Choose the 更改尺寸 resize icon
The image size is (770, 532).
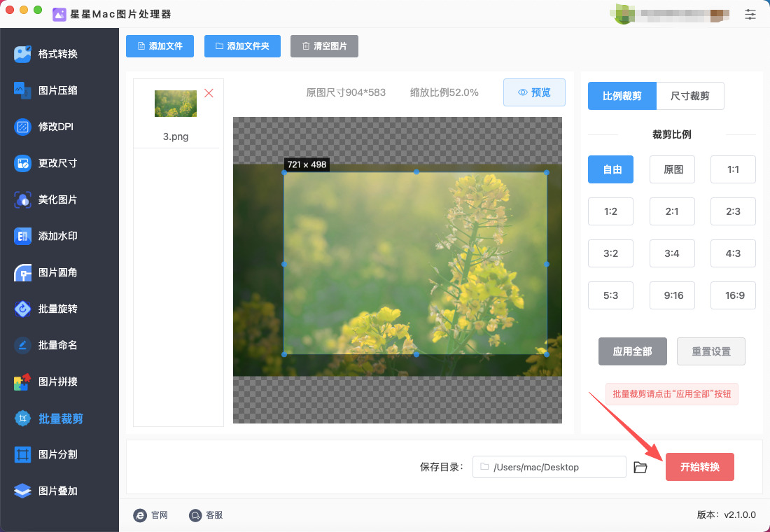click(22, 163)
